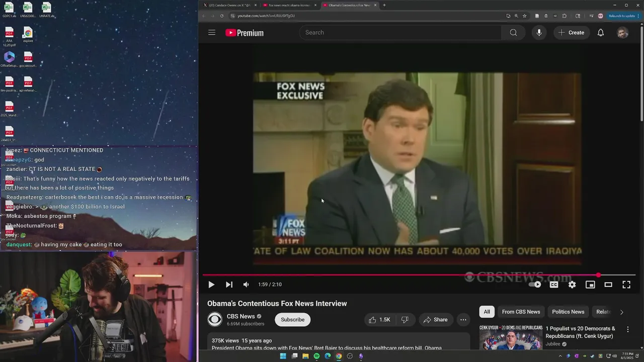Focus the YouTube Search input field
This screenshot has width=644, height=362.
point(400,33)
